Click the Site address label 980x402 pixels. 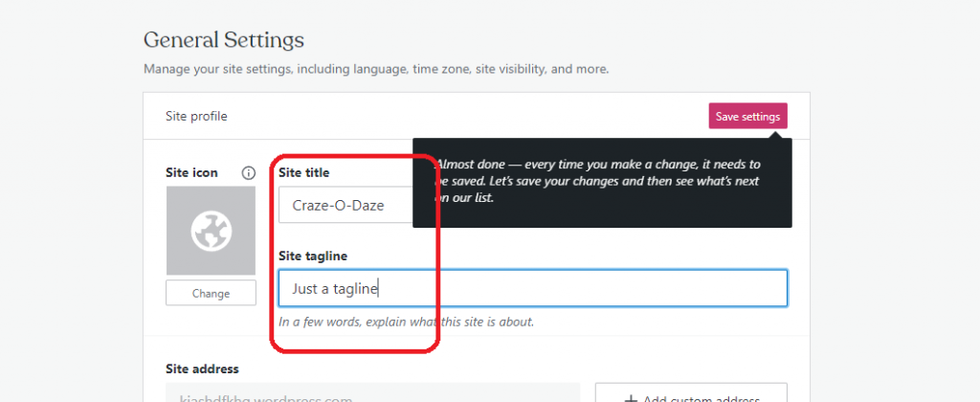203,368
